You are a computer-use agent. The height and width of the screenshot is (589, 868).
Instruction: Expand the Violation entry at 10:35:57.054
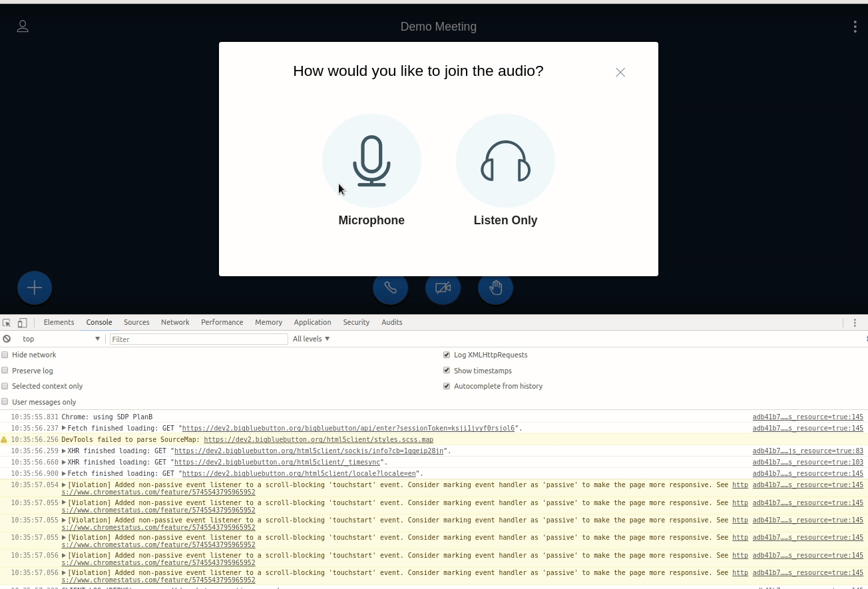pos(64,485)
